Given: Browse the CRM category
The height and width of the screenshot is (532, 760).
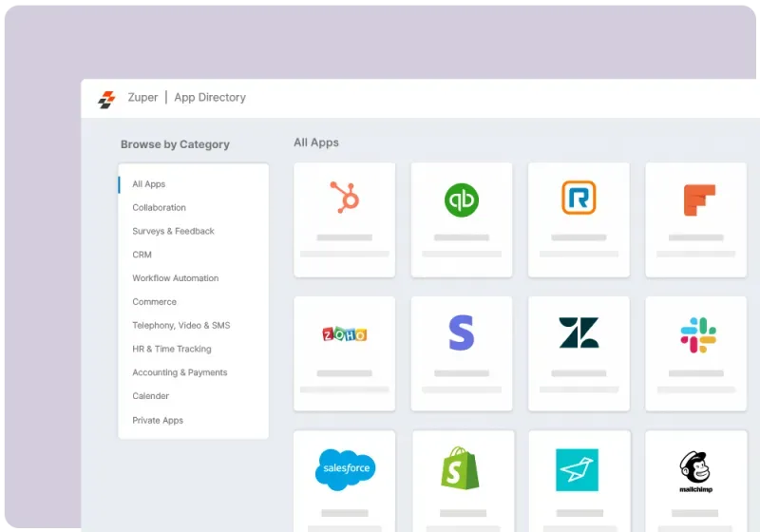Looking at the screenshot, I should (142, 255).
